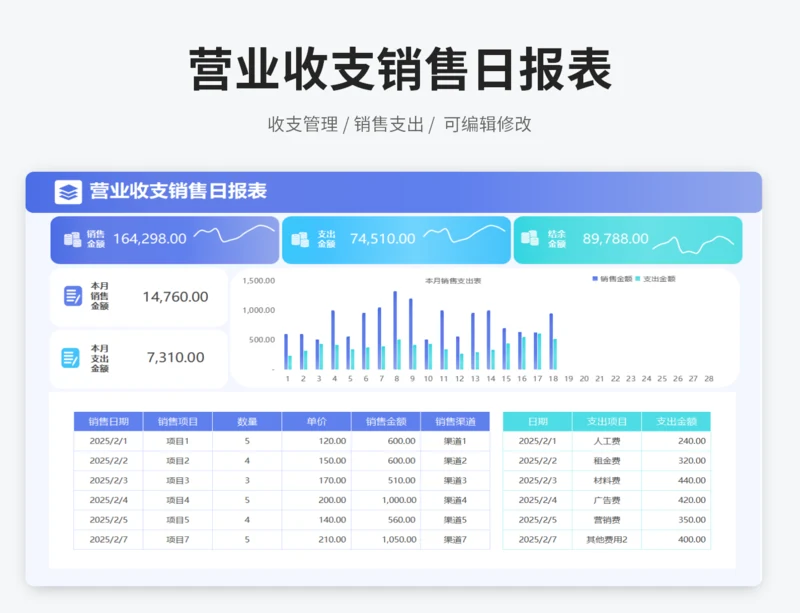Click the 单价 column header
Viewport: 800px width, 613px height.
[316, 422]
